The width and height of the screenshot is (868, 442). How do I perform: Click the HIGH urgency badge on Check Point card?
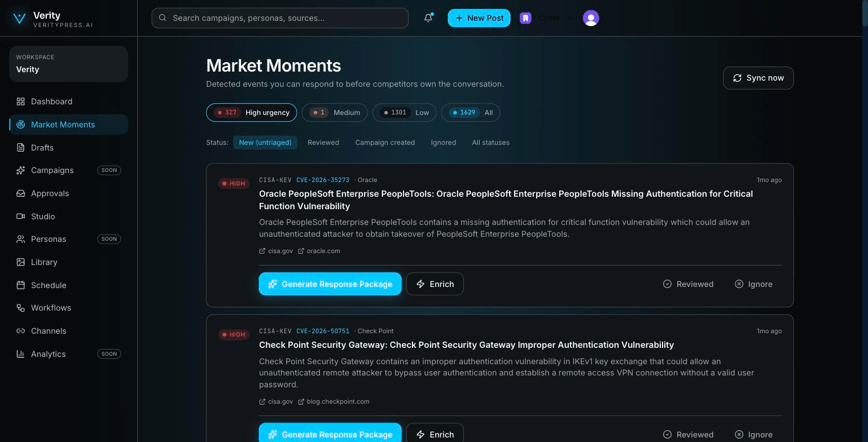[x=234, y=334]
